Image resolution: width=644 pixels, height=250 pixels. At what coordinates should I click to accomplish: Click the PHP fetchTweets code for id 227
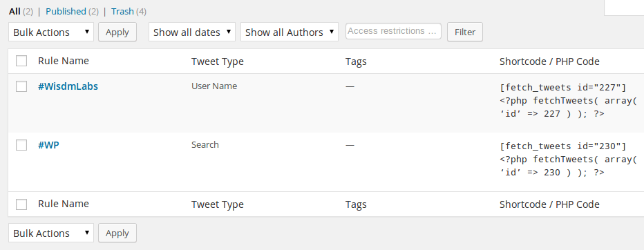(569, 107)
